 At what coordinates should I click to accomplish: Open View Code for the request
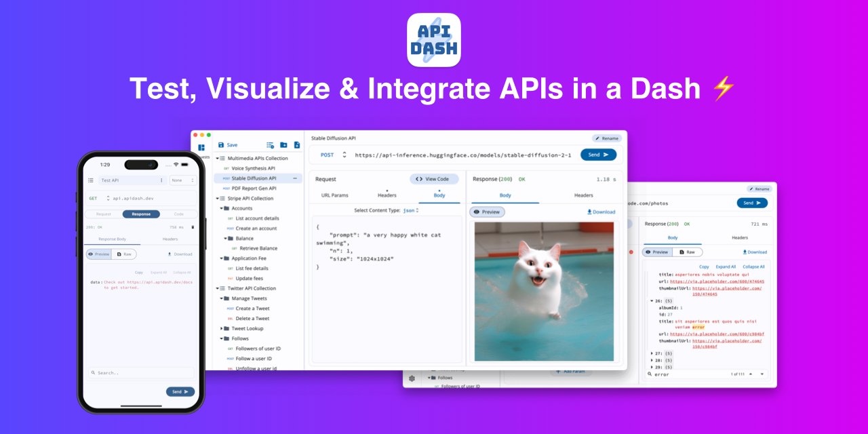pos(434,179)
